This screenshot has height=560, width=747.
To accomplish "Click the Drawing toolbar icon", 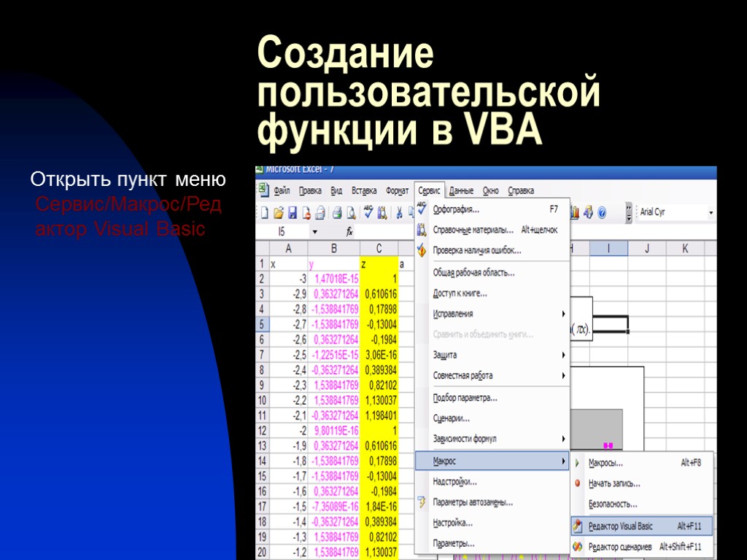I will pyautogui.click(x=588, y=212).
